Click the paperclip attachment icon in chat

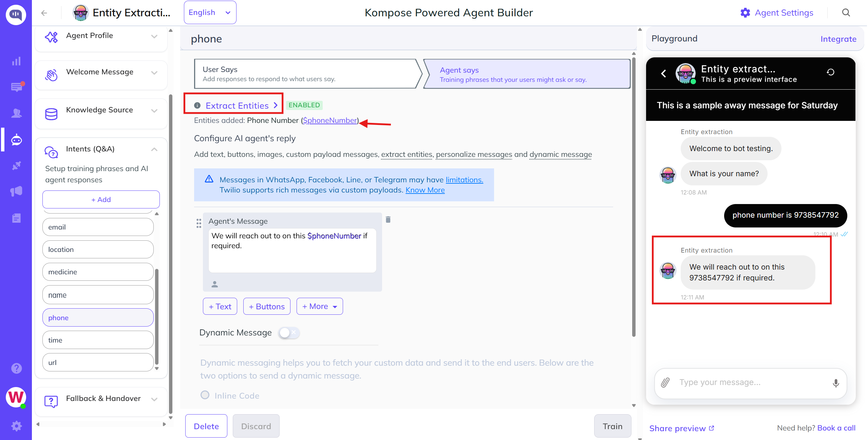665,383
